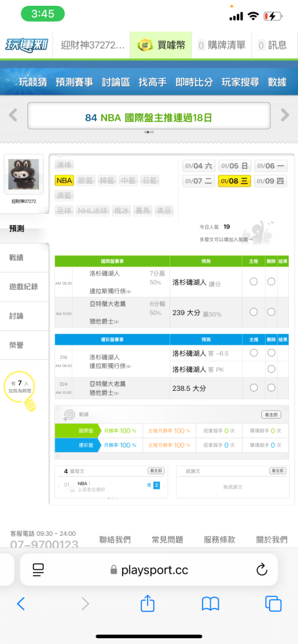Select the 澳棒 league filter
This screenshot has width=298, height=644.
pyautogui.click(x=63, y=165)
